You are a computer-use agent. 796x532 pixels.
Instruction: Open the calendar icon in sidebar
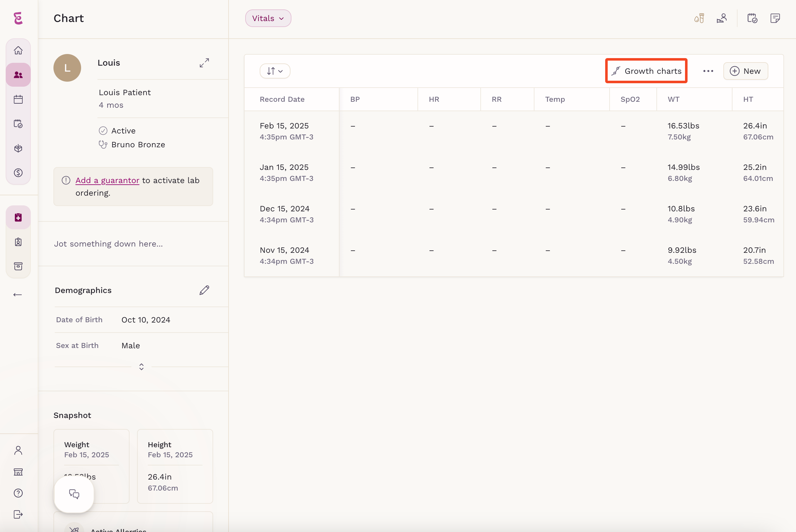[x=18, y=100]
